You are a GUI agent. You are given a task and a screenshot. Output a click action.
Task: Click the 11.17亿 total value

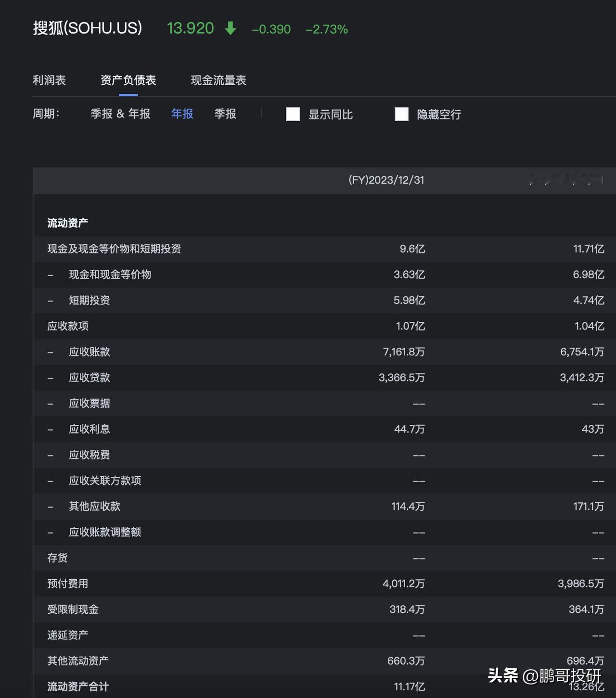point(410,687)
